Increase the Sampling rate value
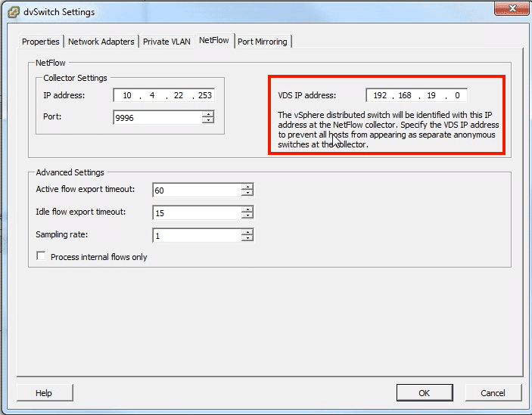Viewport: 532px width, 415px height. [247, 232]
